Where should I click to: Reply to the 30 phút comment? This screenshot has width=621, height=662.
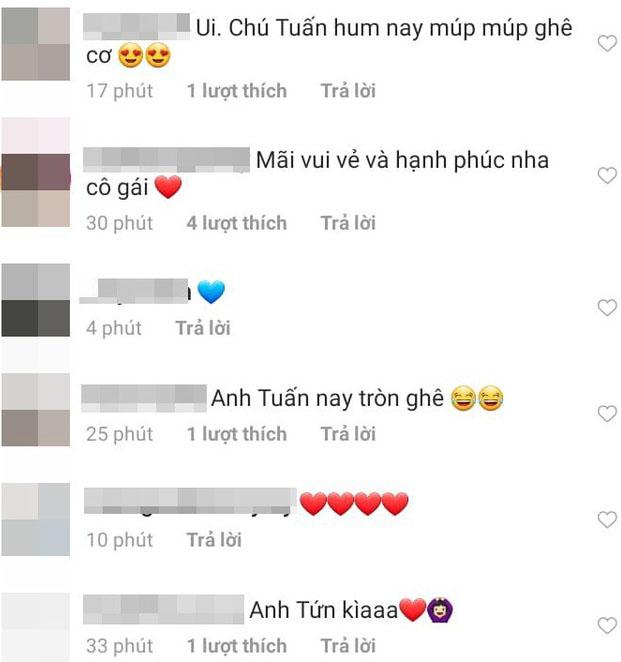pyautogui.click(x=348, y=223)
